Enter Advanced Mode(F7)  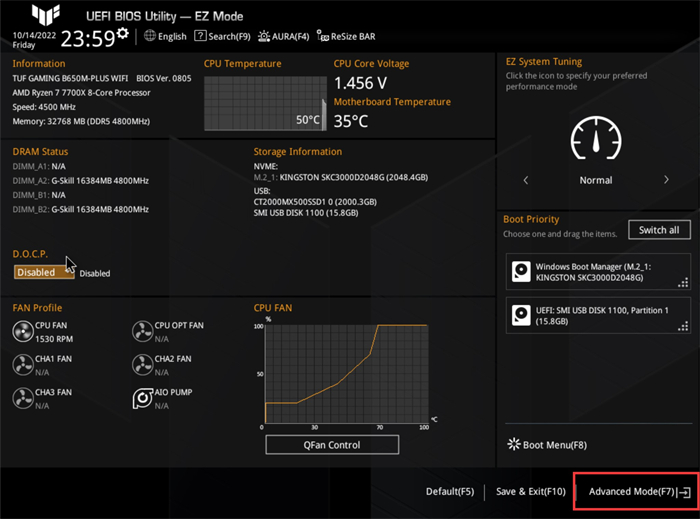(631, 492)
